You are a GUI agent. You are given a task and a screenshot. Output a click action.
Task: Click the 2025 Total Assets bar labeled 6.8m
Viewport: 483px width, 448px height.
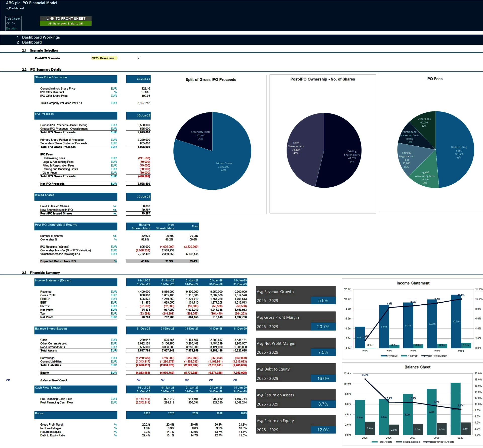pos(360,418)
